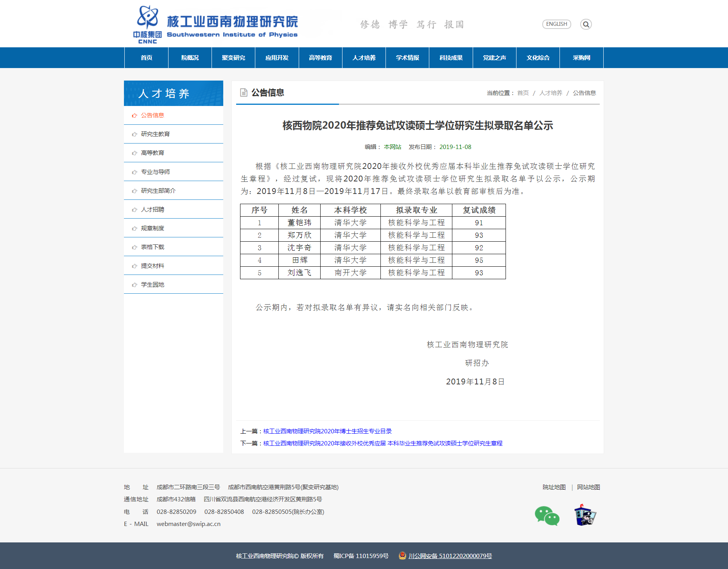Click the 复试成绩 column header
The image size is (728, 569).
click(x=479, y=210)
